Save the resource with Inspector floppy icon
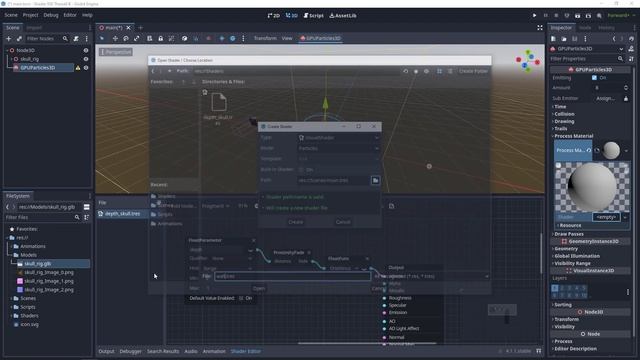Viewport: 640px width, 360px height. (574, 39)
